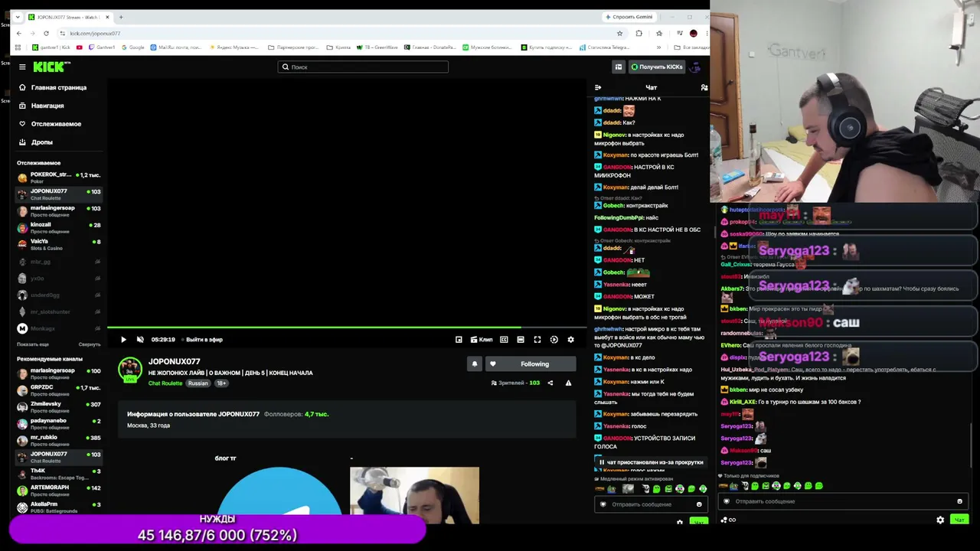Click chat paused banner to resume
The width and height of the screenshot is (980, 551).
[651, 462]
